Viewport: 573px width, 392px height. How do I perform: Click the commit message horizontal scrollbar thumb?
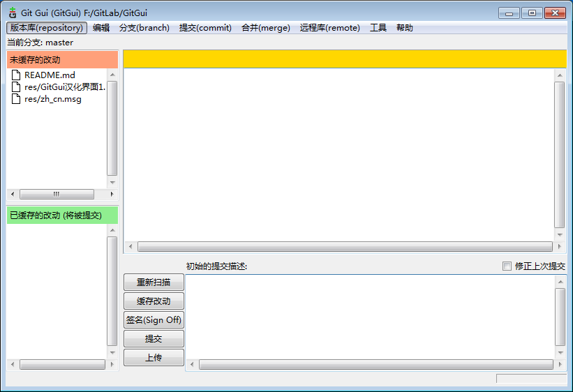[x=376, y=364]
